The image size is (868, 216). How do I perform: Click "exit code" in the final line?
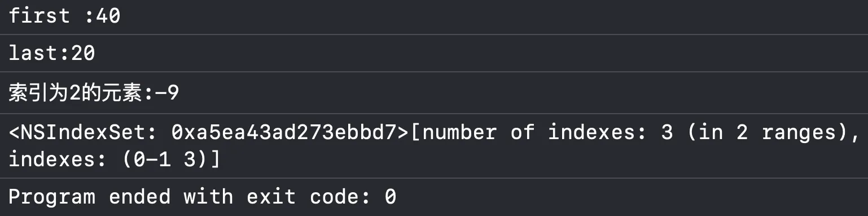pos(308,196)
